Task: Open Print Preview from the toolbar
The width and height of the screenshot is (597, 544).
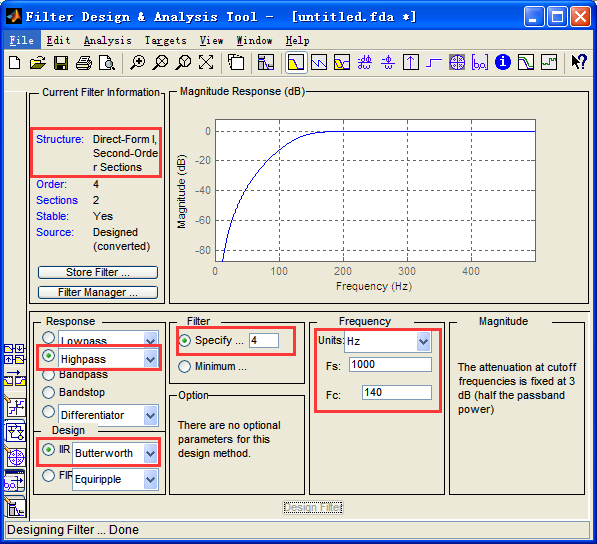Action: tap(107, 62)
